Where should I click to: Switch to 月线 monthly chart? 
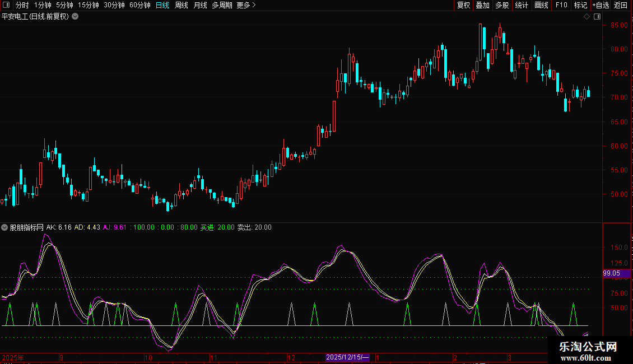pyautogui.click(x=200, y=5)
